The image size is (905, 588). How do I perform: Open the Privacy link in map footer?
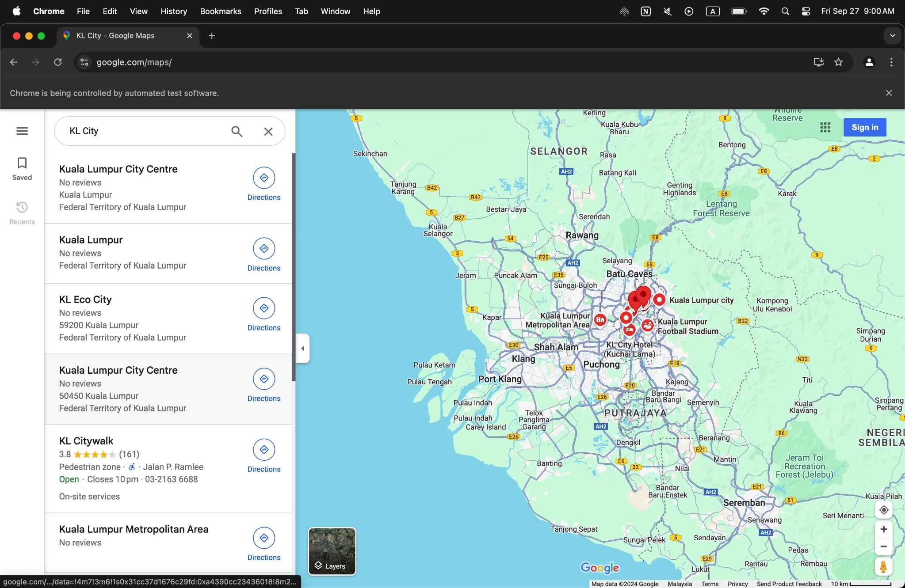tap(737, 584)
